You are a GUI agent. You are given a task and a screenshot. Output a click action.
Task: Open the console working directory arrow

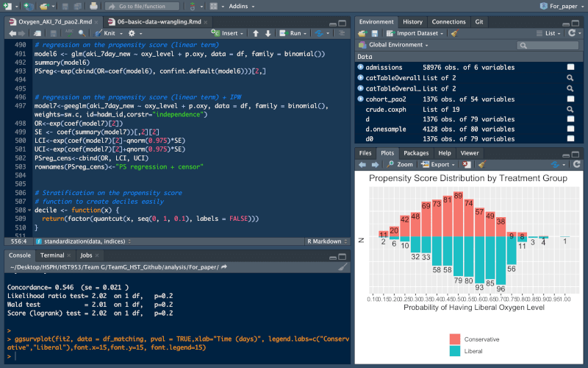coord(224,267)
